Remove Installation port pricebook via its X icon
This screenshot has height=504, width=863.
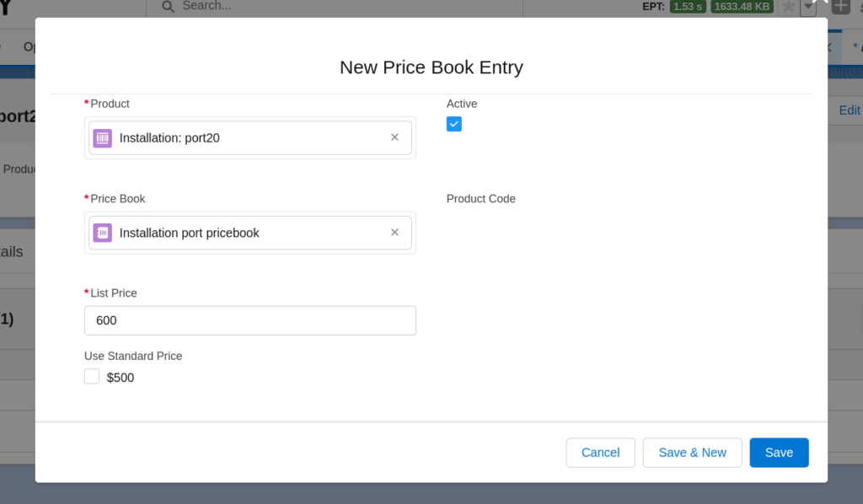point(394,232)
